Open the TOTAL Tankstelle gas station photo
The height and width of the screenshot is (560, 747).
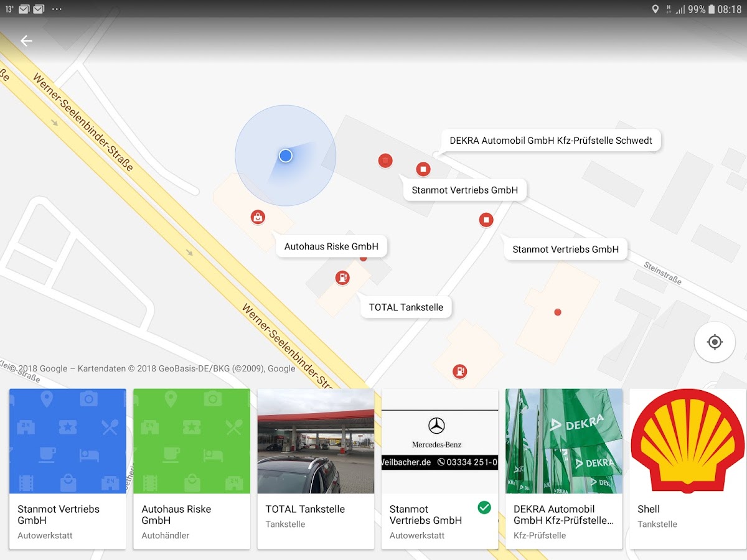click(x=316, y=441)
